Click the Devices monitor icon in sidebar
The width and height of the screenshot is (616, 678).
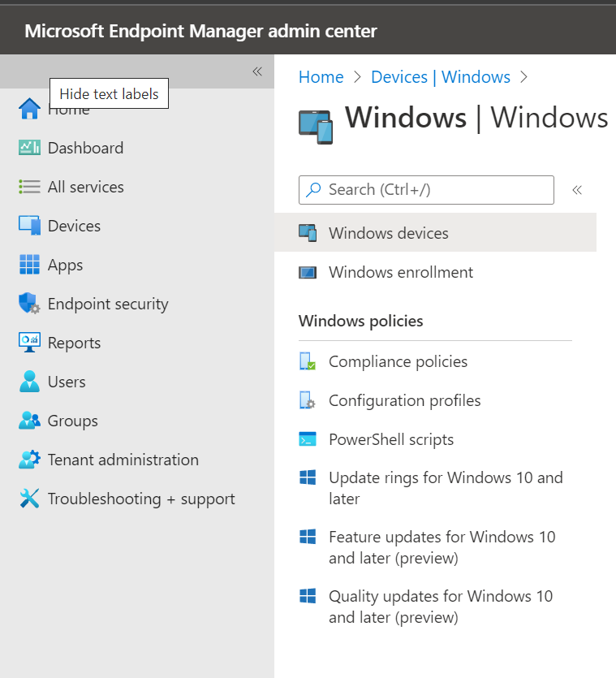click(x=29, y=226)
